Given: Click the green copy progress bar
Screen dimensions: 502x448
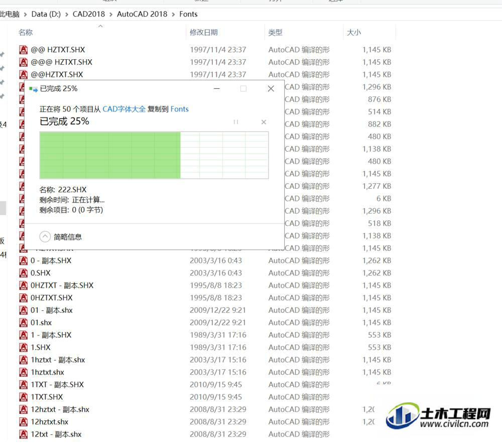Looking at the screenshot, I should click(154, 155).
